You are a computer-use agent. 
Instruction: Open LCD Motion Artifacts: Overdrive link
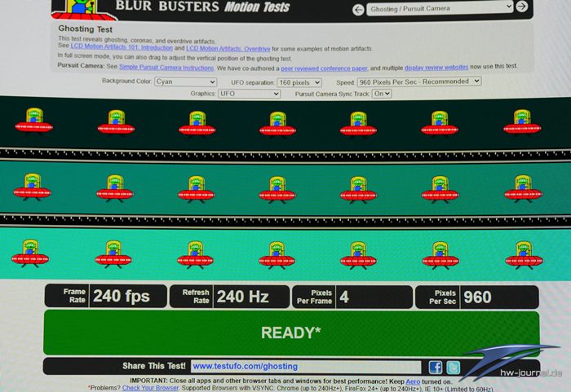[x=228, y=48]
